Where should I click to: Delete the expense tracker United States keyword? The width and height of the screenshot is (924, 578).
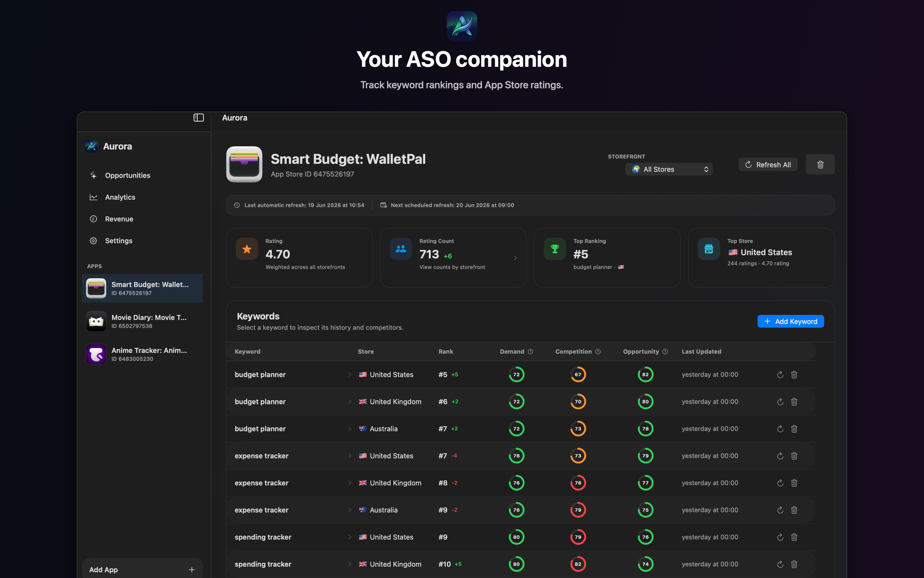click(794, 456)
